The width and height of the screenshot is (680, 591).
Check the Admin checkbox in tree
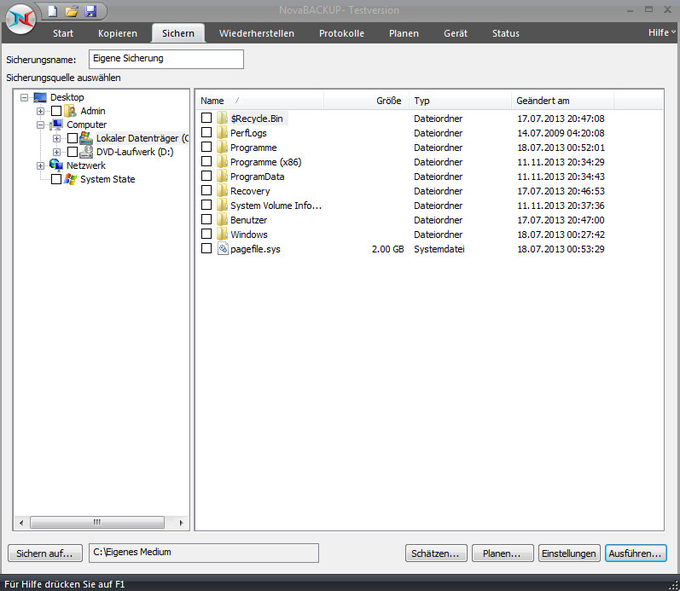[x=56, y=111]
